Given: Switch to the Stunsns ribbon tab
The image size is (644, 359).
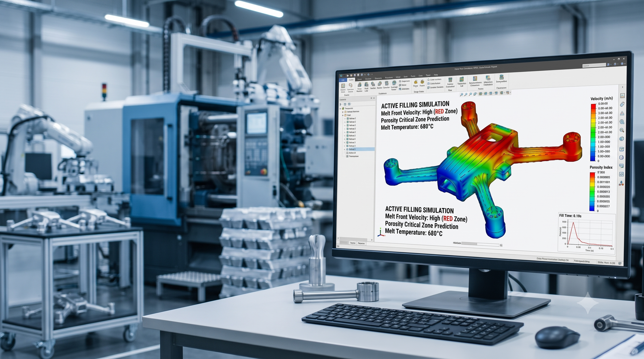Looking at the screenshot, I should 378,78.
